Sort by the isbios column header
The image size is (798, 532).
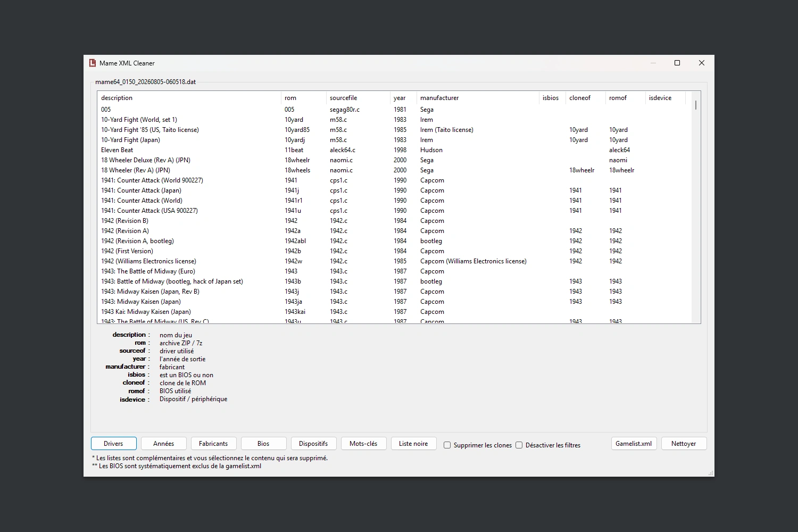click(552, 98)
